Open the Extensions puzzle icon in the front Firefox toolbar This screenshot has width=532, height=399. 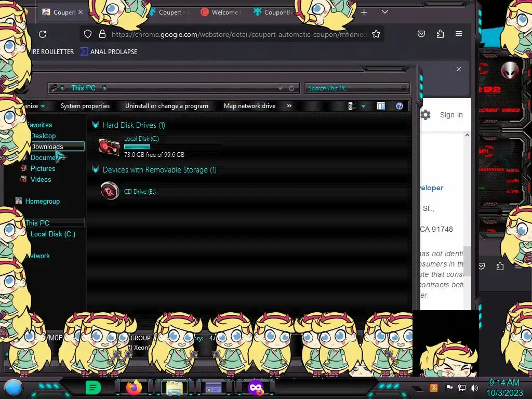point(440,34)
